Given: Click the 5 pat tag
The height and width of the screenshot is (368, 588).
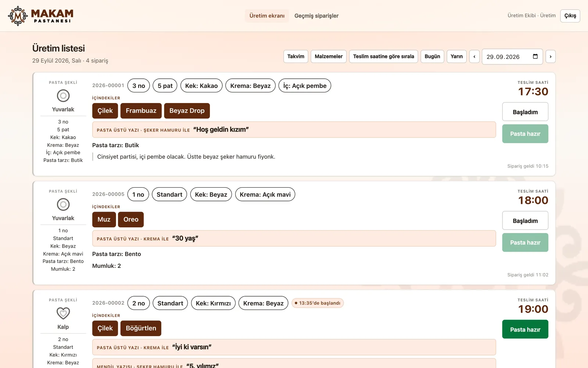Looking at the screenshot, I should 165,86.
